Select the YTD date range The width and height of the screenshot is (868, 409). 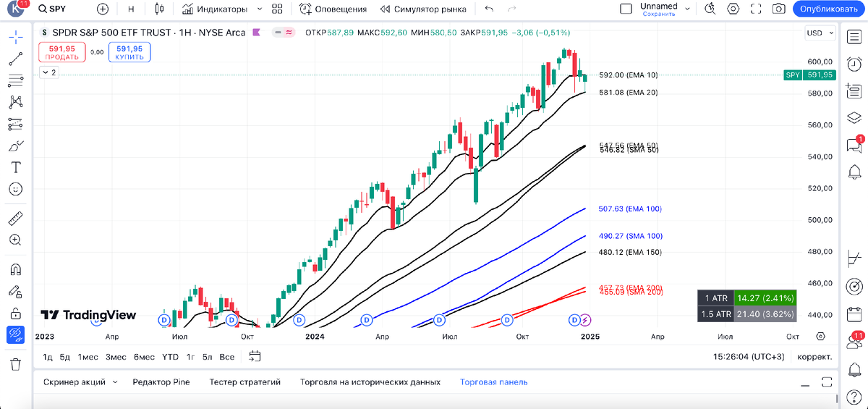[170, 357]
